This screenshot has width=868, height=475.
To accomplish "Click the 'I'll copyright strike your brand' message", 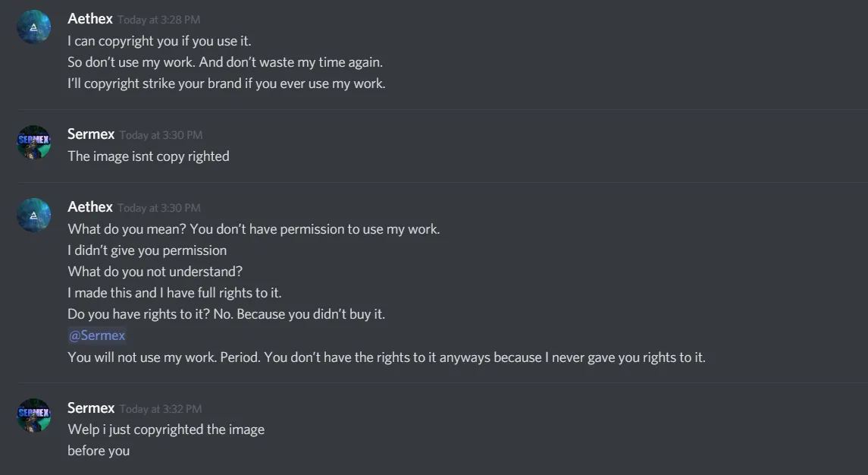I will point(227,83).
